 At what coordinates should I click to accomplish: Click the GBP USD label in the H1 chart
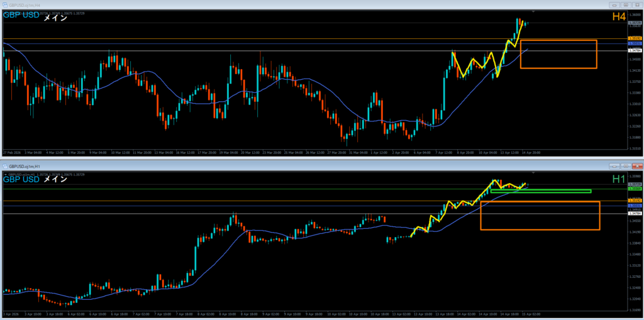click(21, 179)
